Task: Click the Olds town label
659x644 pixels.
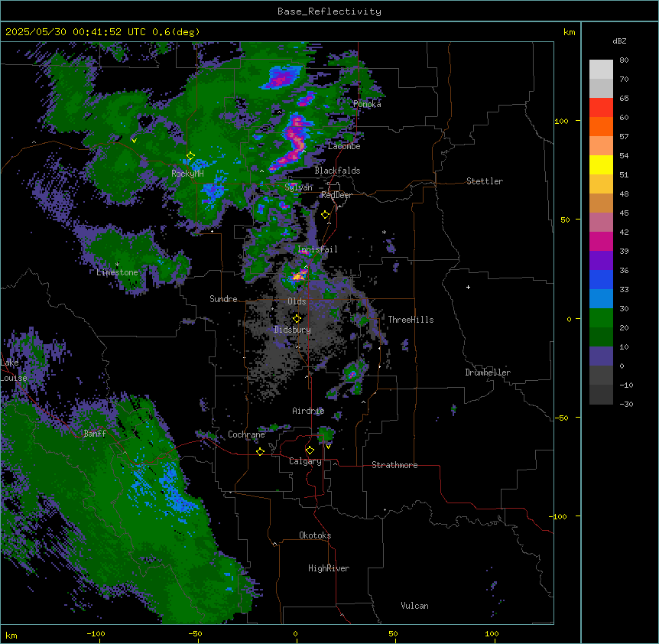Action: [297, 301]
